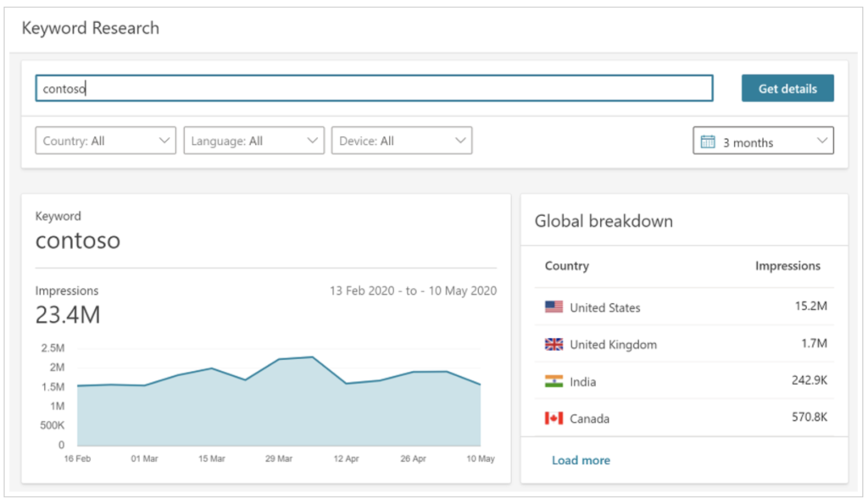Click the 2.5M y-axis label
Image resolution: width=868 pixels, height=504 pixels.
pos(53,348)
